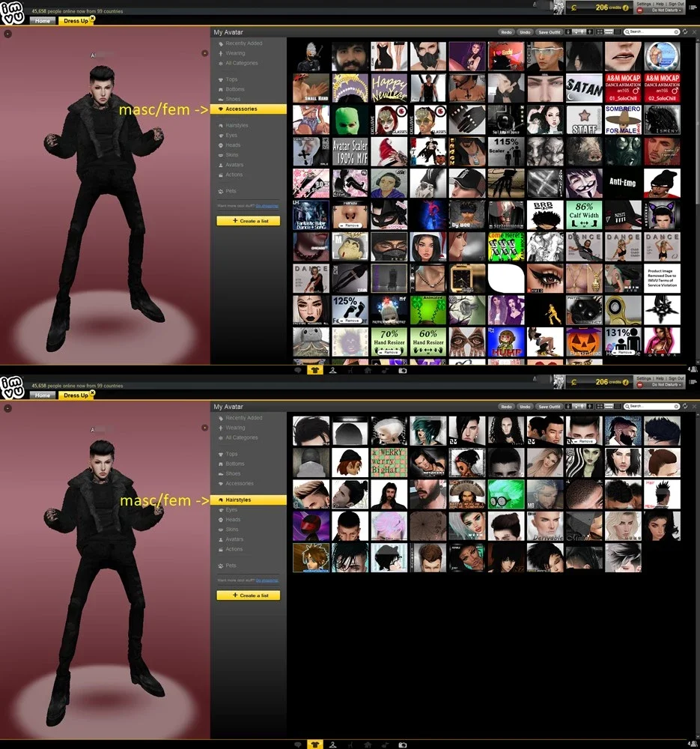Select grid view toggle in Accessories window
Image resolution: width=700 pixels, height=749 pixels.
[x=600, y=32]
